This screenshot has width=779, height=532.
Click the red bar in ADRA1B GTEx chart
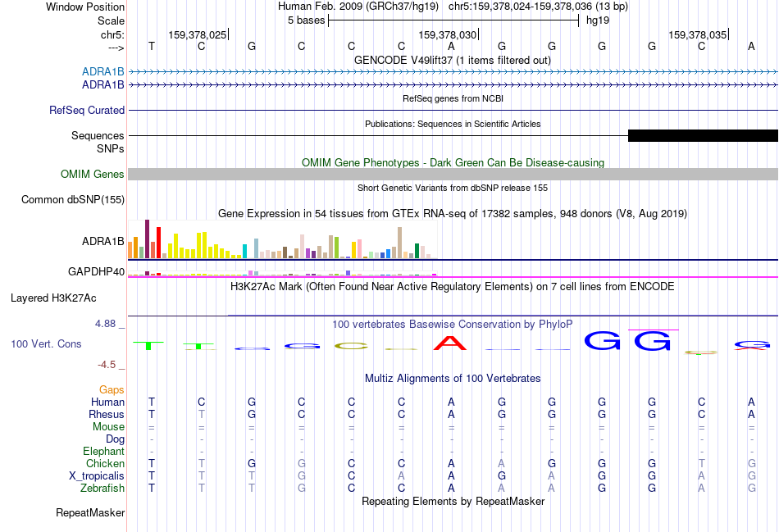tap(158, 243)
